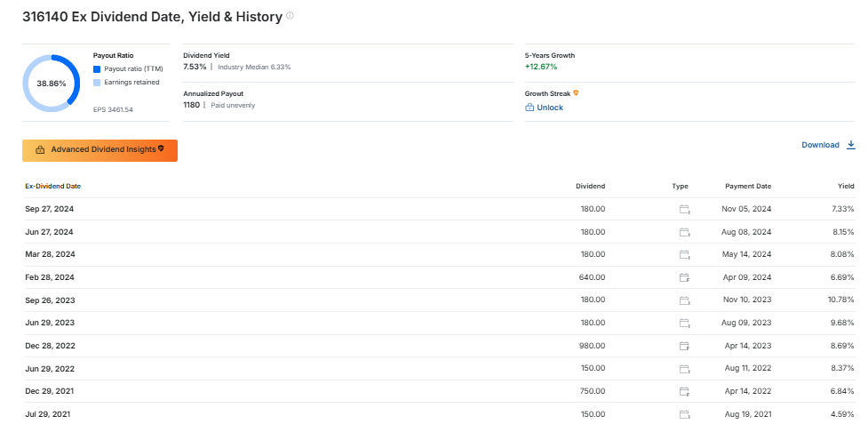Click the Industry Median 6.33% text
This screenshot has height=424, width=868.
(x=254, y=67)
